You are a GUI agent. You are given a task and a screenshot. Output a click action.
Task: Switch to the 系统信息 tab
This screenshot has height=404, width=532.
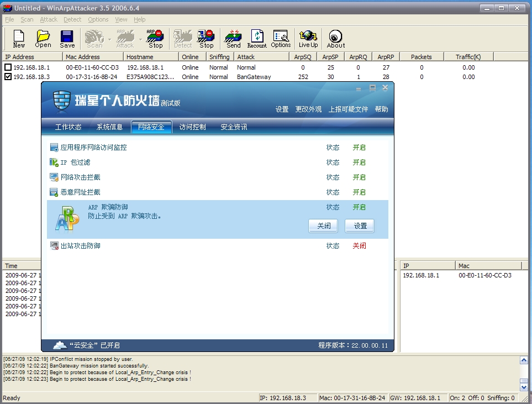109,127
